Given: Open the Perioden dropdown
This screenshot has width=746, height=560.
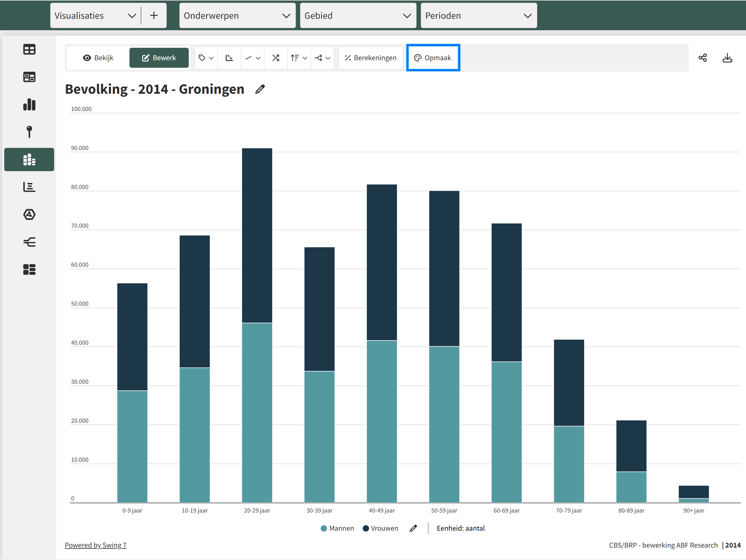Looking at the screenshot, I should [x=478, y=16].
